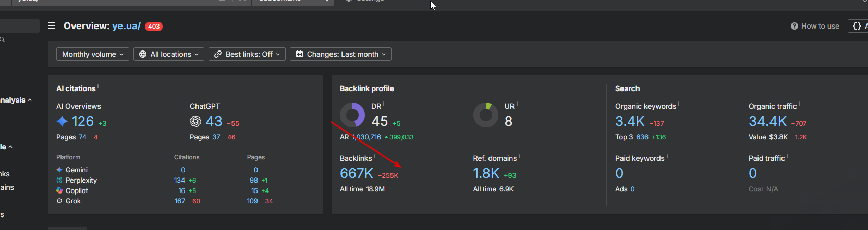868x230 pixels.
Task: Open the hamburger menu beside Overview
Action: [x=52, y=25]
